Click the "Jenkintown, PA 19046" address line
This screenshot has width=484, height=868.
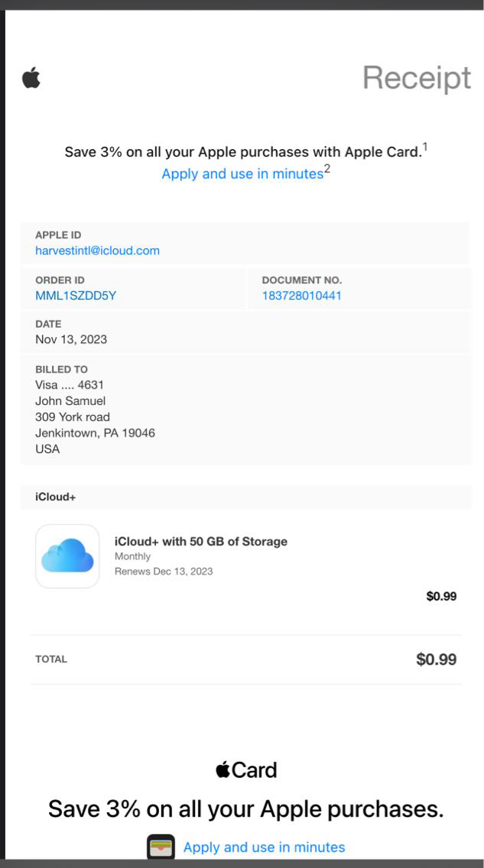(x=95, y=433)
